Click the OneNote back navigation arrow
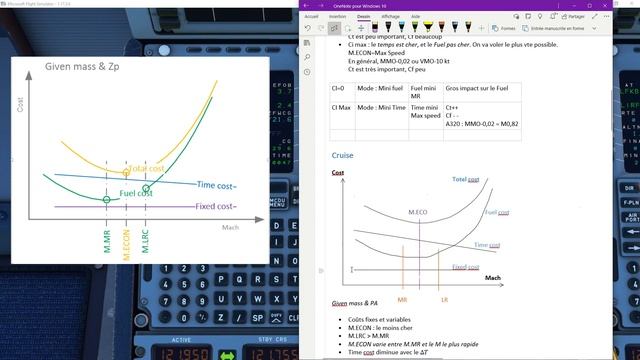This screenshot has height=360, width=640. tap(306, 6)
